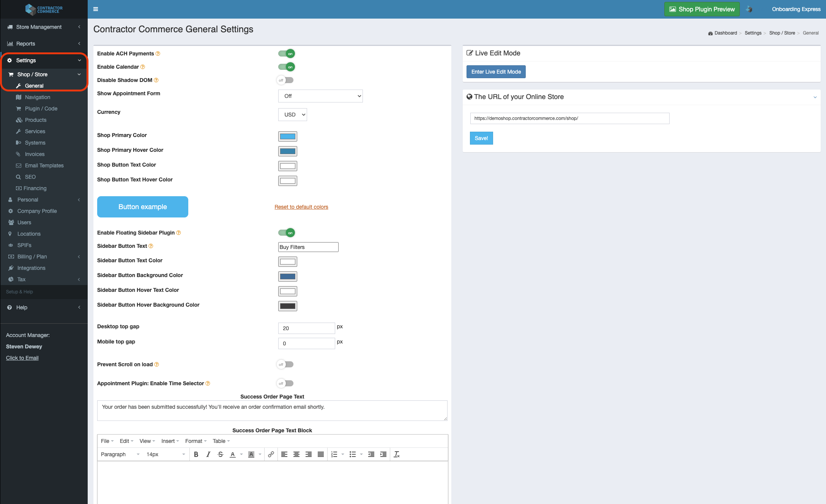826x504 pixels.
Task: Click help icon next to Disable Shadow DOM
Action: click(156, 80)
